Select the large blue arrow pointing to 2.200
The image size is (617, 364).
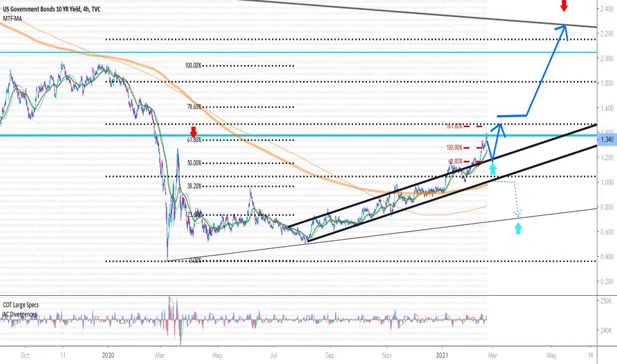[x=533, y=71]
